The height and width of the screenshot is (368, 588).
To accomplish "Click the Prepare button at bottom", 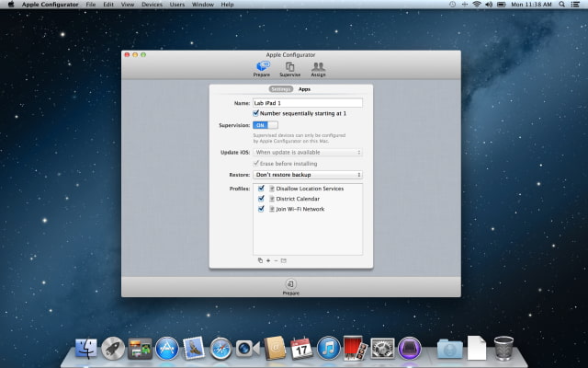I will point(290,286).
